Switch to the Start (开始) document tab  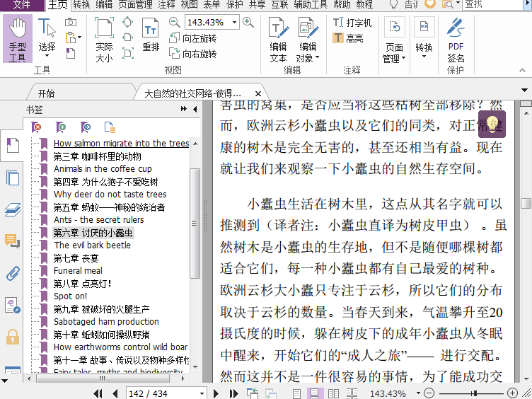click(x=46, y=93)
